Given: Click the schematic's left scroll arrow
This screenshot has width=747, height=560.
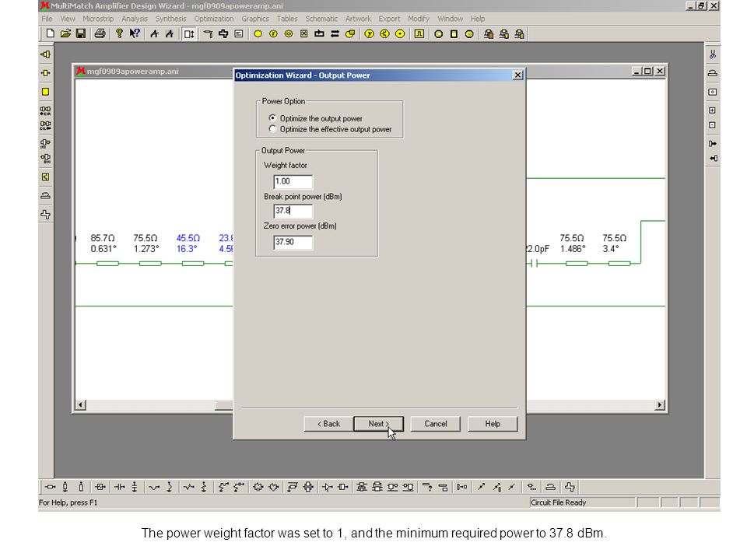Looking at the screenshot, I should coord(80,404).
